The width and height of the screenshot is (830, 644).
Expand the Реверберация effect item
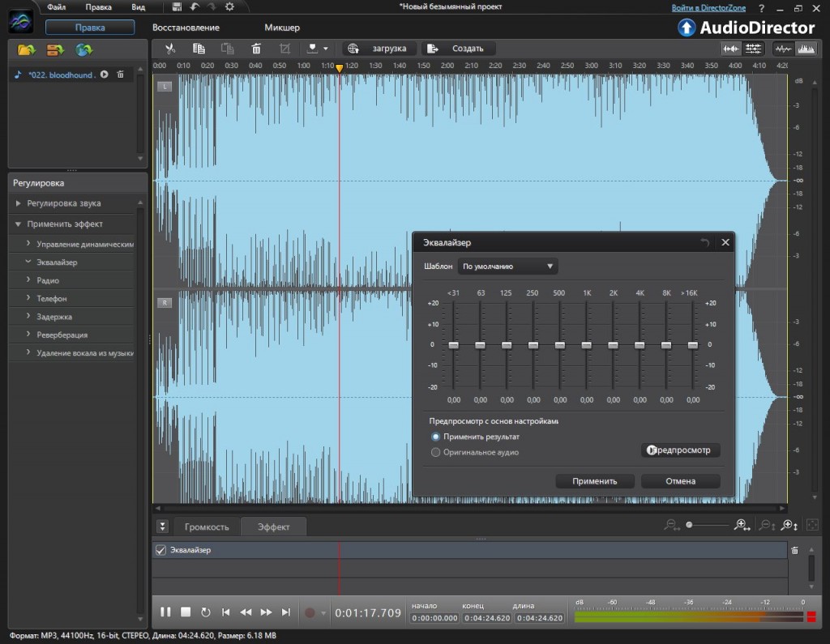(62, 335)
